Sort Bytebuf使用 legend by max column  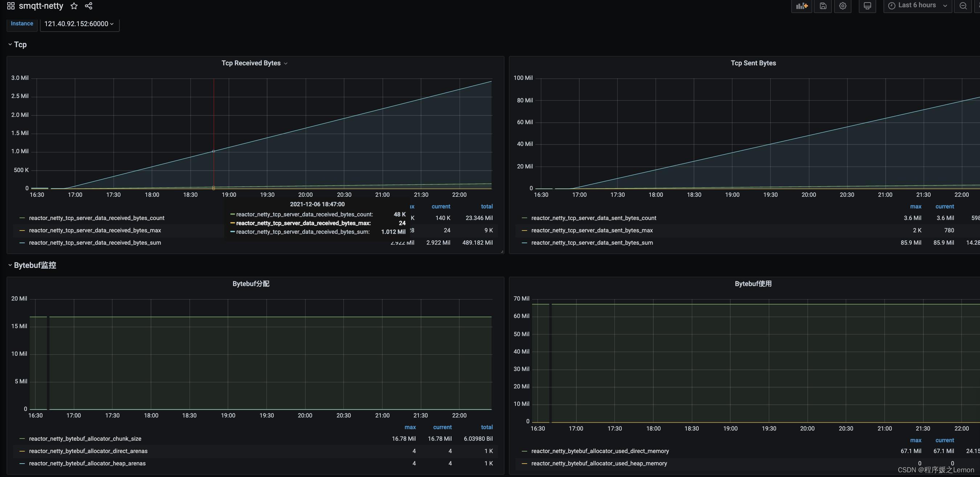(916, 440)
